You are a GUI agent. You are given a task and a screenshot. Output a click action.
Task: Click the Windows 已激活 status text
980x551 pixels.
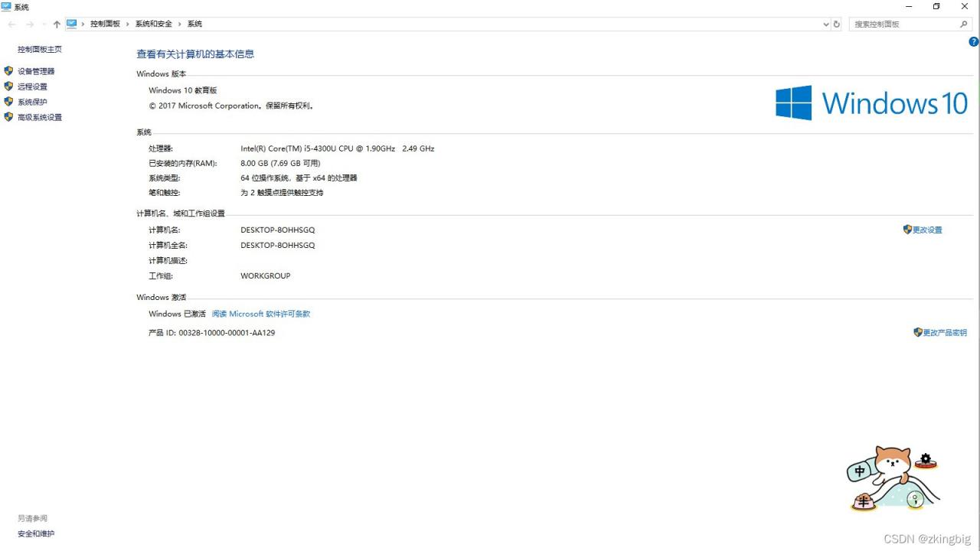(x=177, y=314)
